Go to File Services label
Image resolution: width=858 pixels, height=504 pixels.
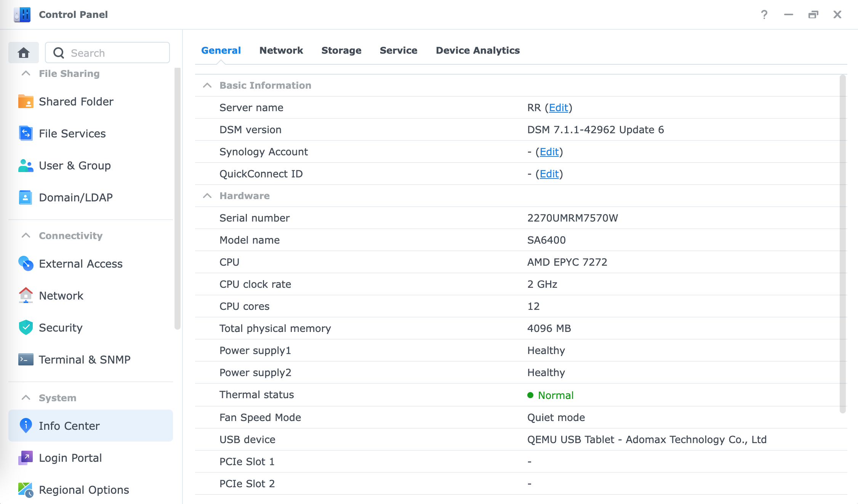72,134
